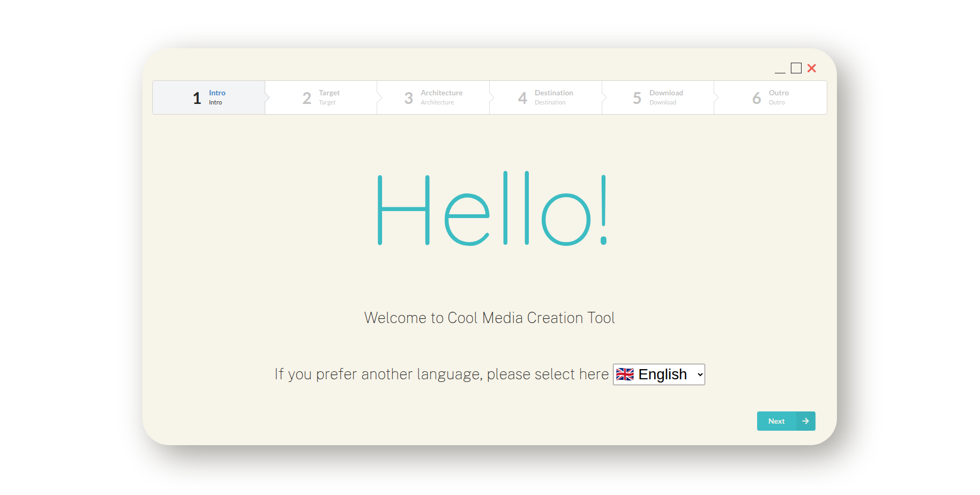The width and height of the screenshot is (980, 495).
Task: Click the arrow icon on Next button
Action: [805, 421]
